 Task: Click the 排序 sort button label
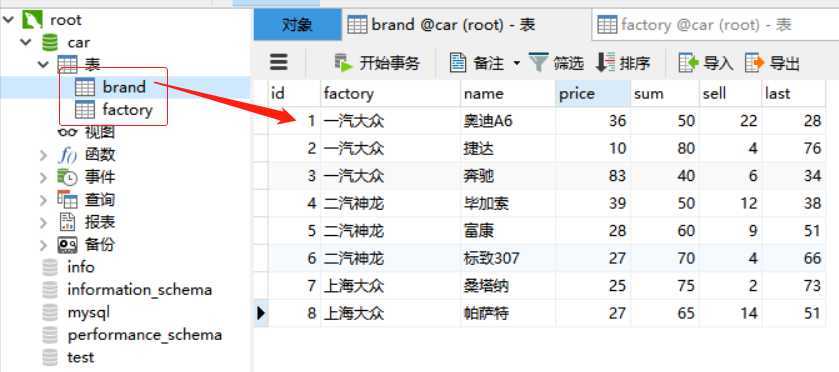click(x=635, y=64)
